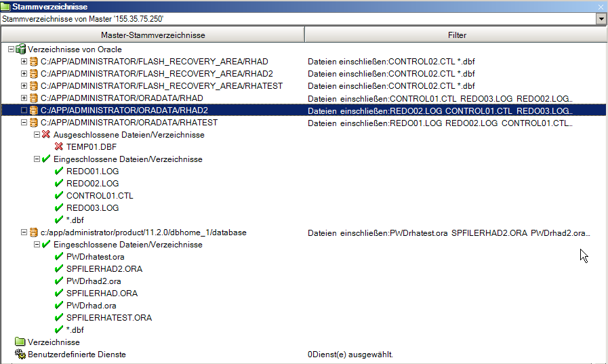Image resolution: width=608 pixels, height=364 pixels.
Task: Select the CONTROL01.CTL file entry
Action: (100, 196)
